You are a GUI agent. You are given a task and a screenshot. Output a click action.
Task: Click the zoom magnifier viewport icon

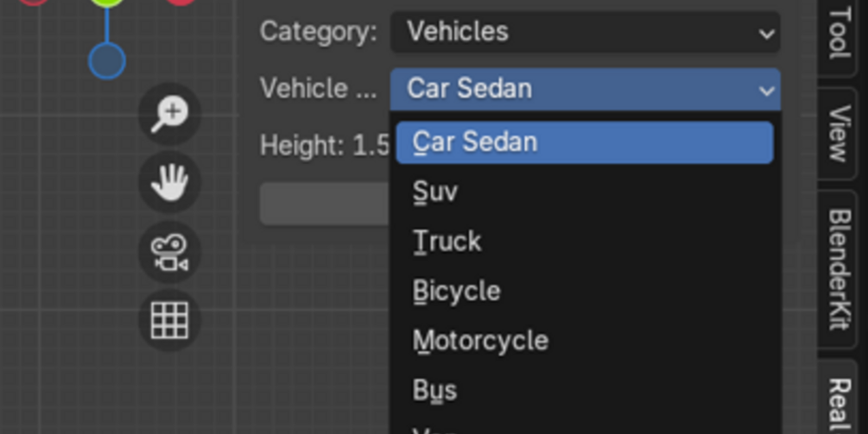point(169,114)
